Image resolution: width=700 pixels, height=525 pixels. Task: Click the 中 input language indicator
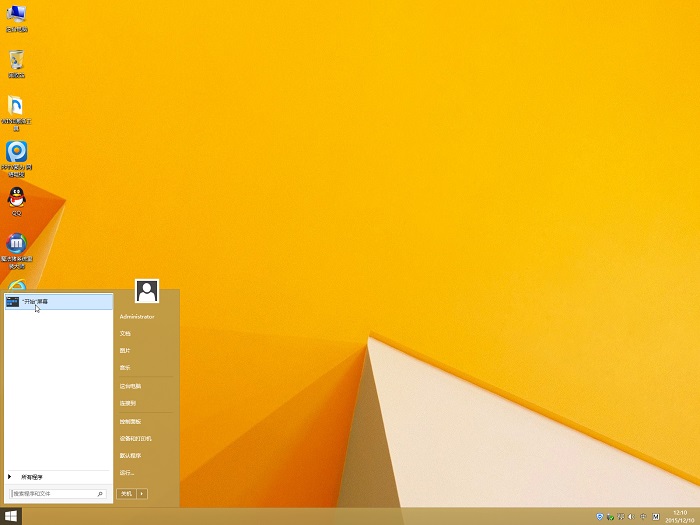coord(643,517)
